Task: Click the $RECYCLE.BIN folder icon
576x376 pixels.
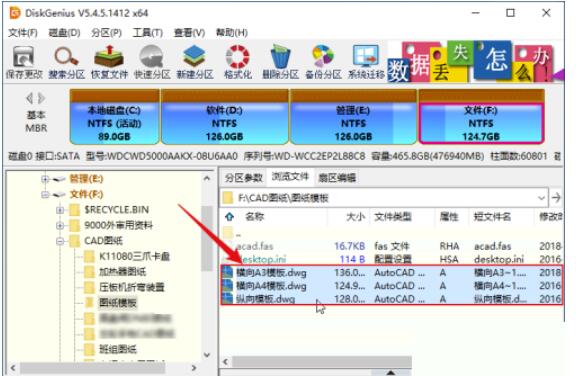Action: [75, 210]
